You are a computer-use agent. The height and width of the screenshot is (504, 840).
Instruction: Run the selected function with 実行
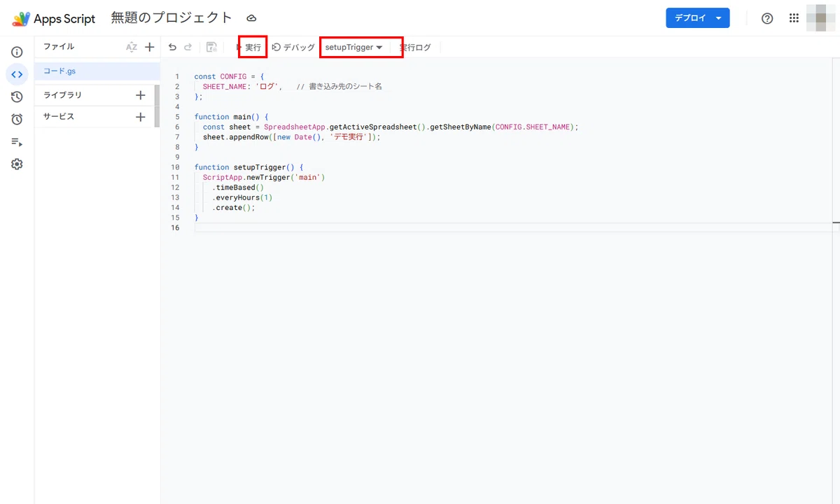pyautogui.click(x=252, y=47)
